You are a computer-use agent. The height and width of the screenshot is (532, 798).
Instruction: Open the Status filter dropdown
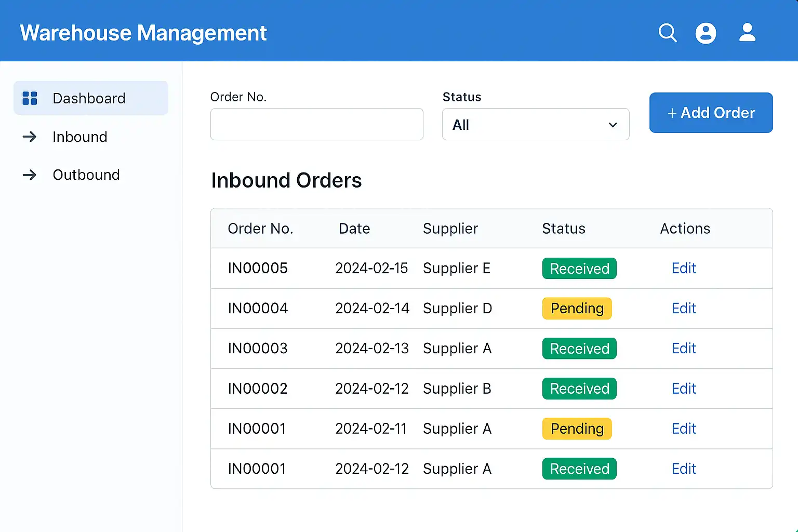pos(535,125)
